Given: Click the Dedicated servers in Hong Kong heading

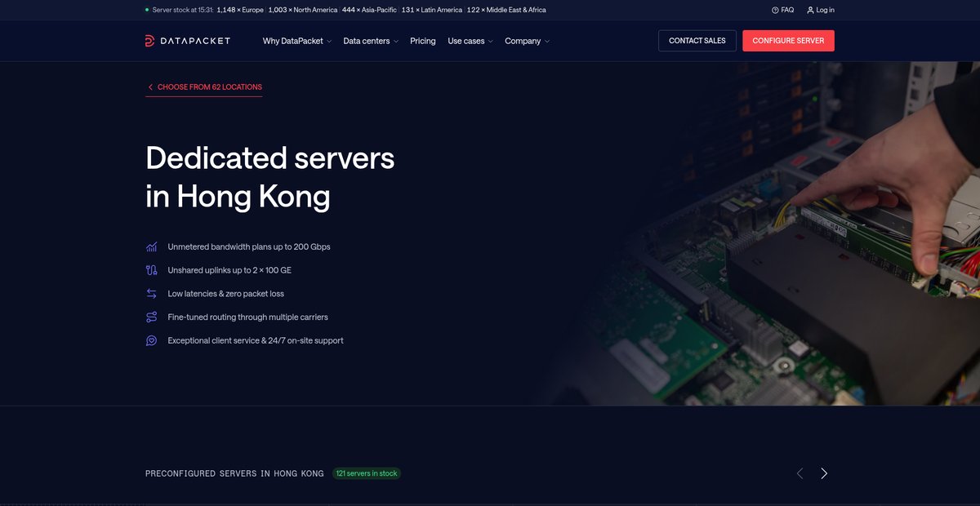Looking at the screenshot, I should click(x=270, y=177).
